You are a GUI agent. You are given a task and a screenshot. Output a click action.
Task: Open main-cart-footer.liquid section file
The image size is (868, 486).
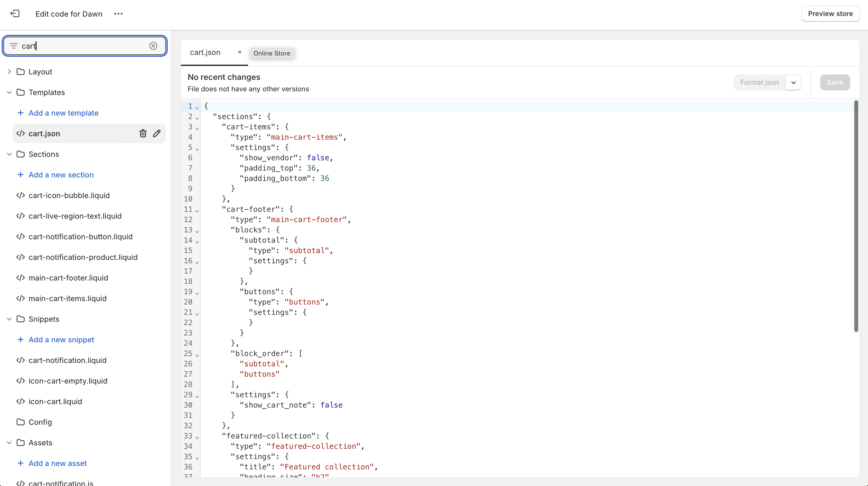tap(68, 278)
